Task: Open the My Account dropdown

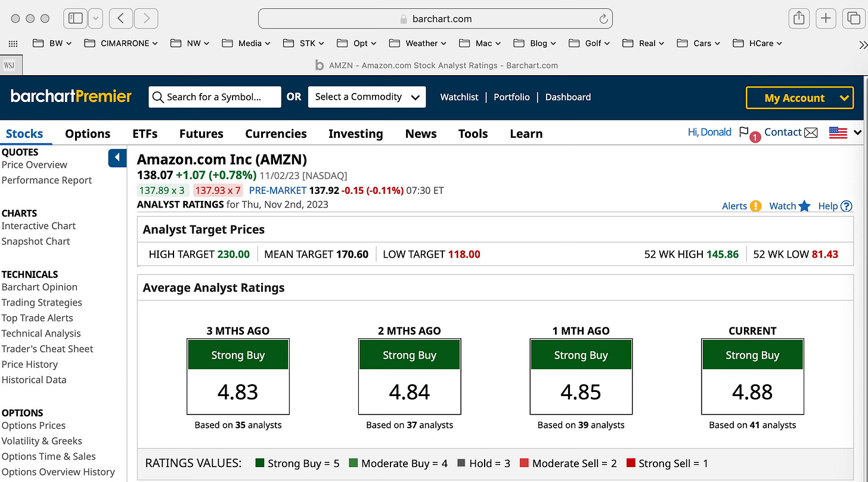Action: 799,98
